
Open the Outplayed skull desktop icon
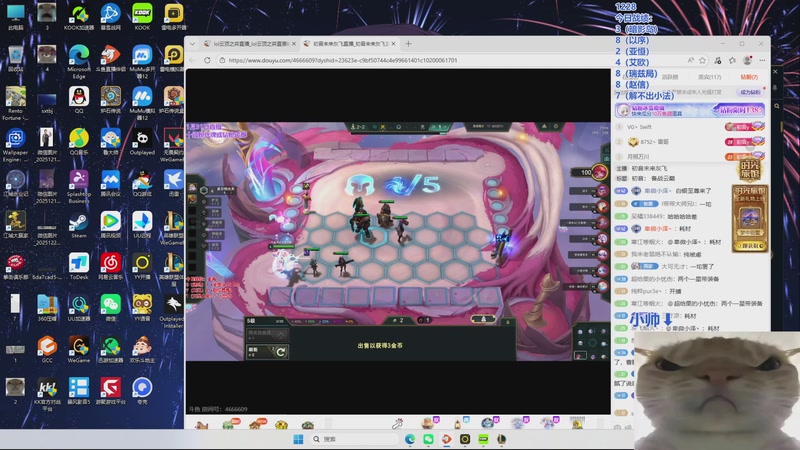pos(142,141)
